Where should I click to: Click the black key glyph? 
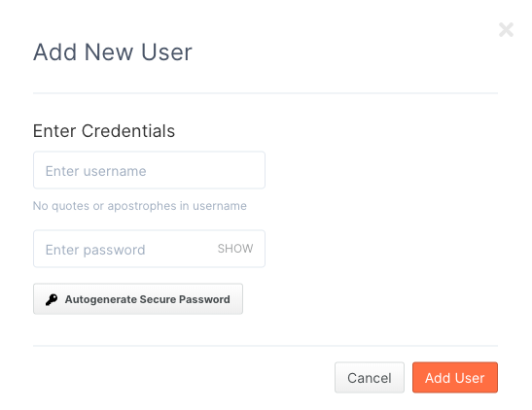pyautogui.click(x=52, y=299)
